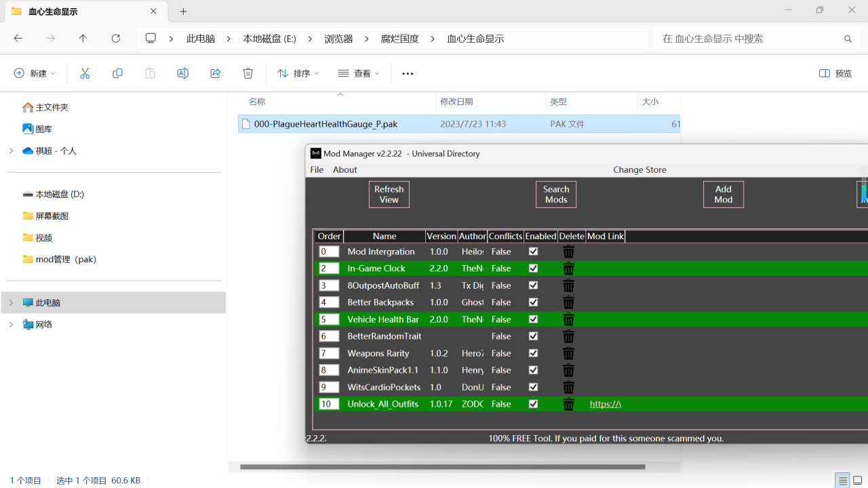Open mod管理（pak） folder in sidebar
The height and width of the screenshot is (488, 868).
click(66, 259)
